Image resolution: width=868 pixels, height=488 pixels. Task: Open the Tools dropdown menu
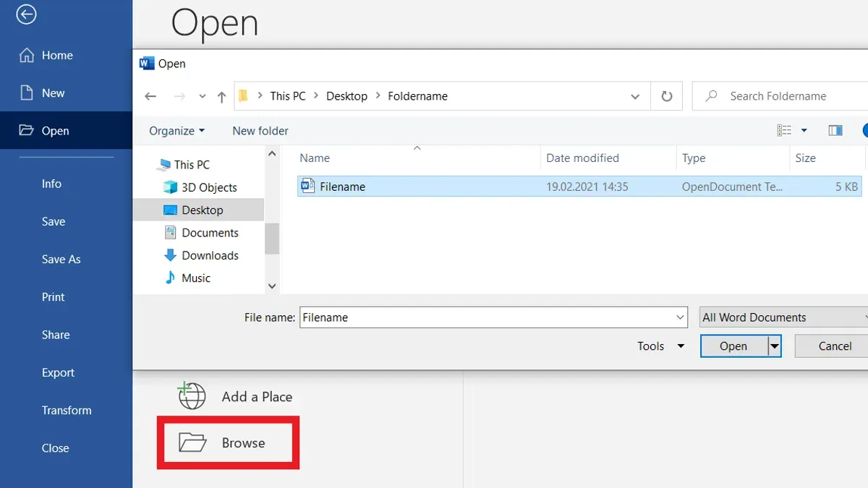(660, 346)
